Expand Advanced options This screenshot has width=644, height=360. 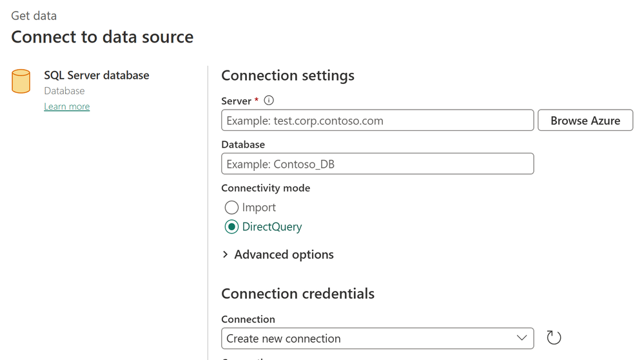pos(278,254)
